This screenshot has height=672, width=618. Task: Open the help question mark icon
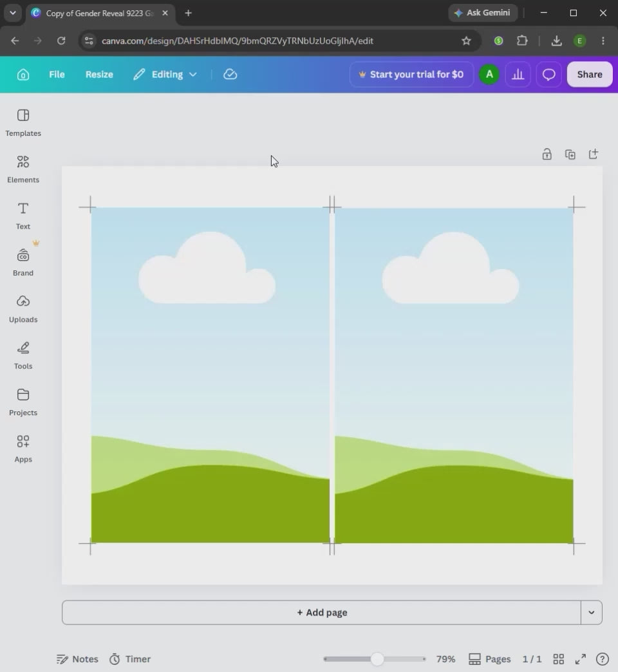[x=603, y=659]
